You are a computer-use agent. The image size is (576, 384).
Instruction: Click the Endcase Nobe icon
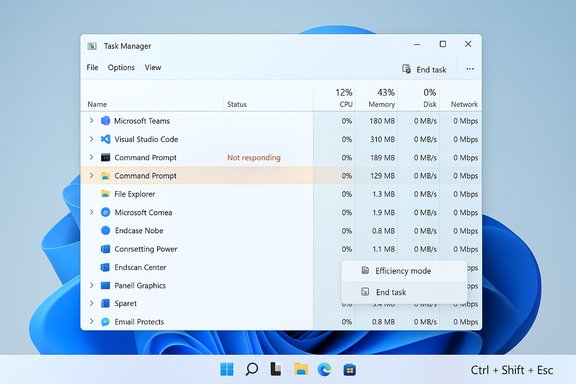(105, 230)
